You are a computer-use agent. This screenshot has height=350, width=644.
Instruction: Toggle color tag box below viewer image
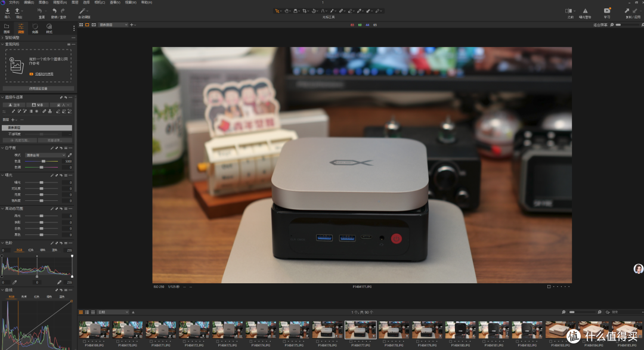click(549, 287)
